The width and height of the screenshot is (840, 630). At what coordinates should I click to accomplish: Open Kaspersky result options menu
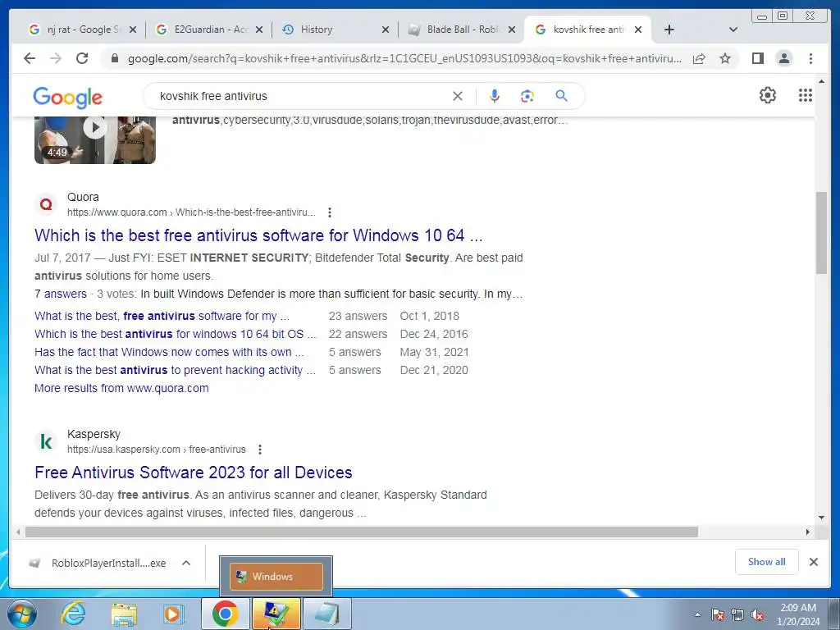tap(260, 450)
